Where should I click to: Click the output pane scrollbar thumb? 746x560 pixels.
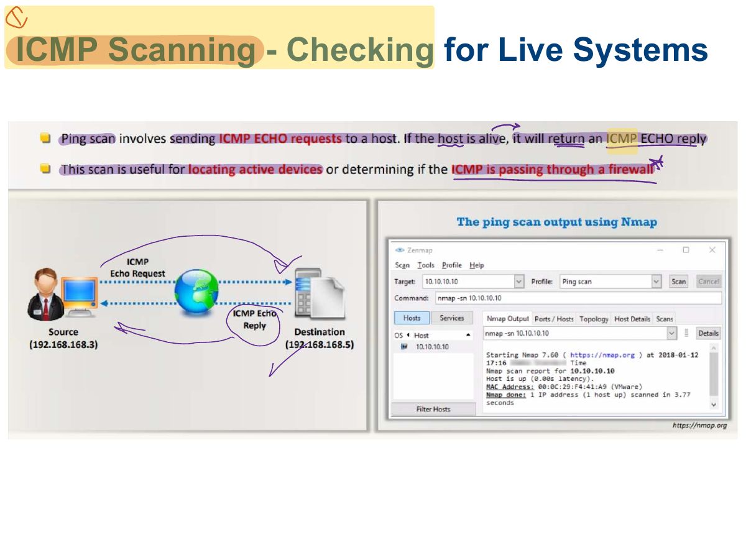713,373
